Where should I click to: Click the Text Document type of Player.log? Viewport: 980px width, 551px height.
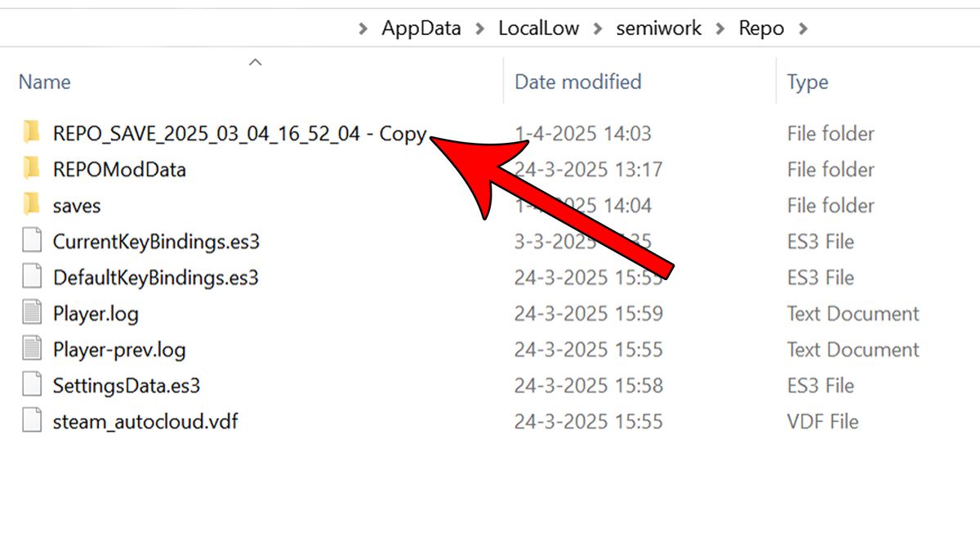pos(853,313)
